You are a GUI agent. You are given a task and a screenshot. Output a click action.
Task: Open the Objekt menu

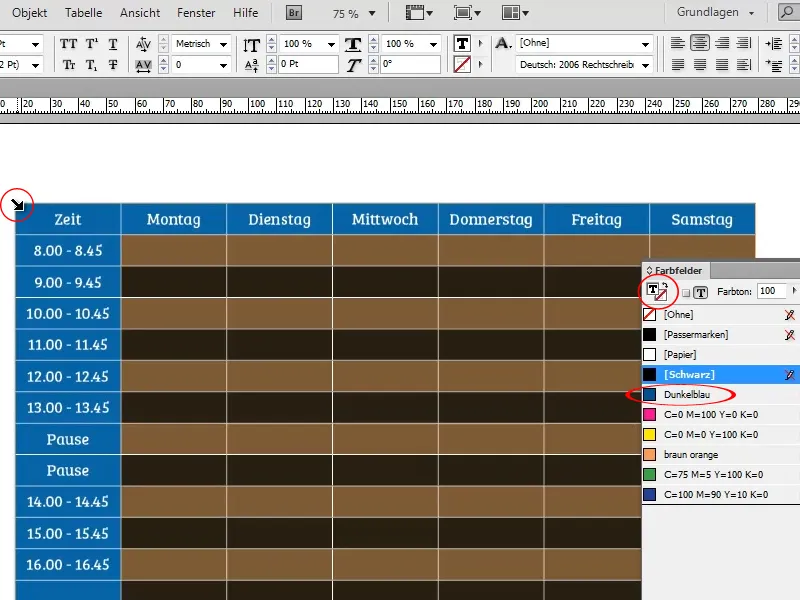30,13
